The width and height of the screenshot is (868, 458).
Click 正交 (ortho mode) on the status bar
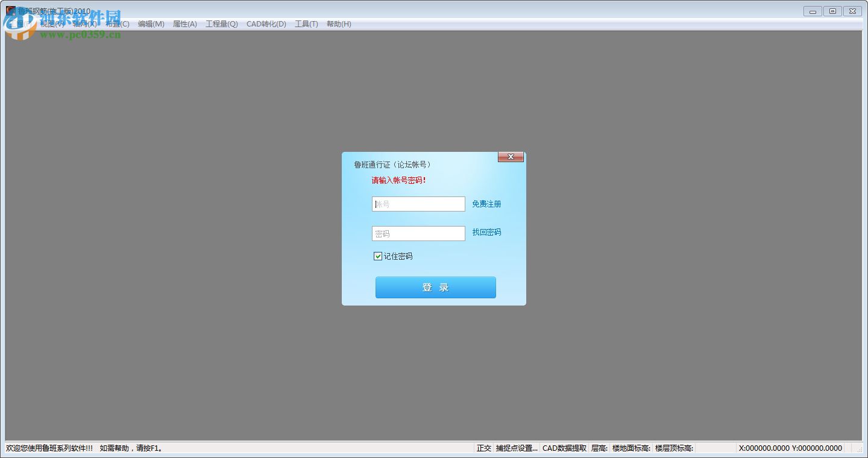click(x=484, y=448)
